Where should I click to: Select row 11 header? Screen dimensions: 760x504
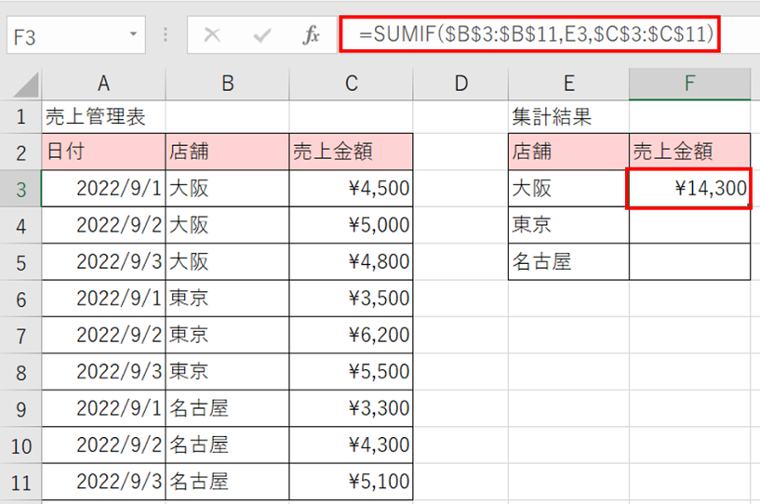pos(21,482)
